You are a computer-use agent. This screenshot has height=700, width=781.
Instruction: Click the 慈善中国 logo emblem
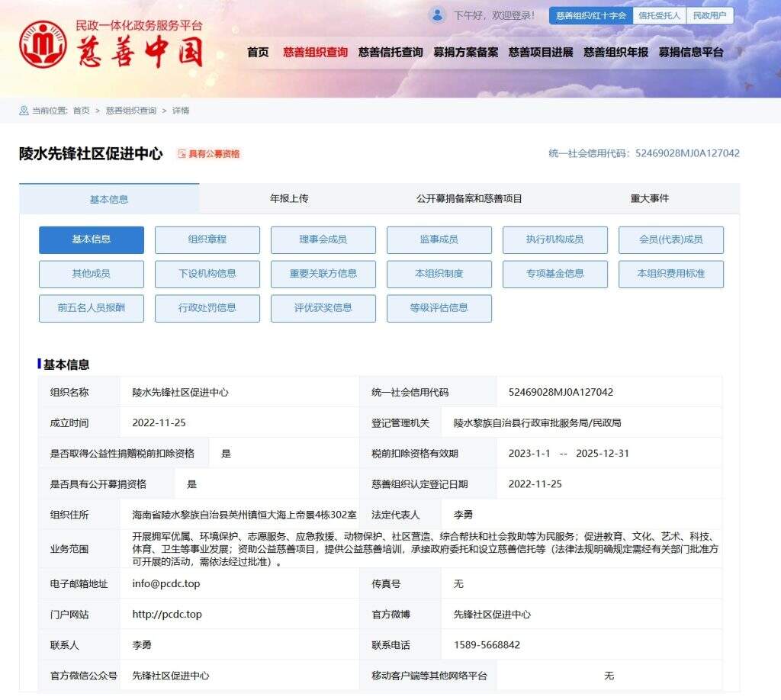coord(43,44)
